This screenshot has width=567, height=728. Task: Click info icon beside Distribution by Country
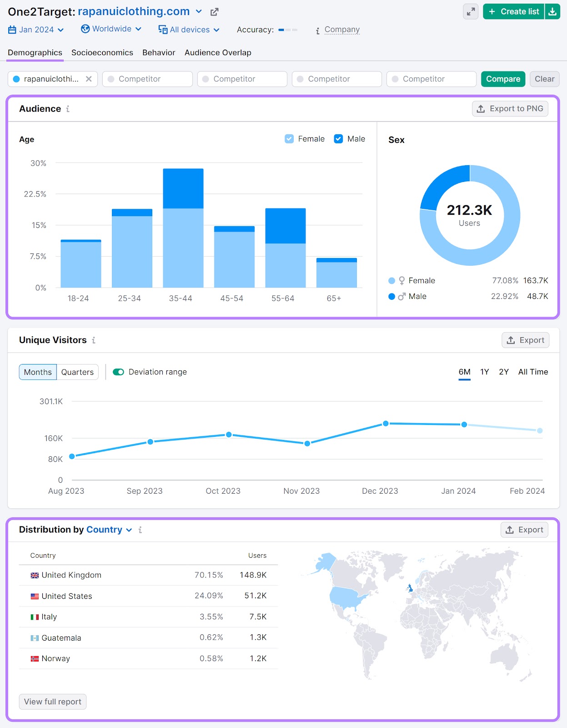140,530
